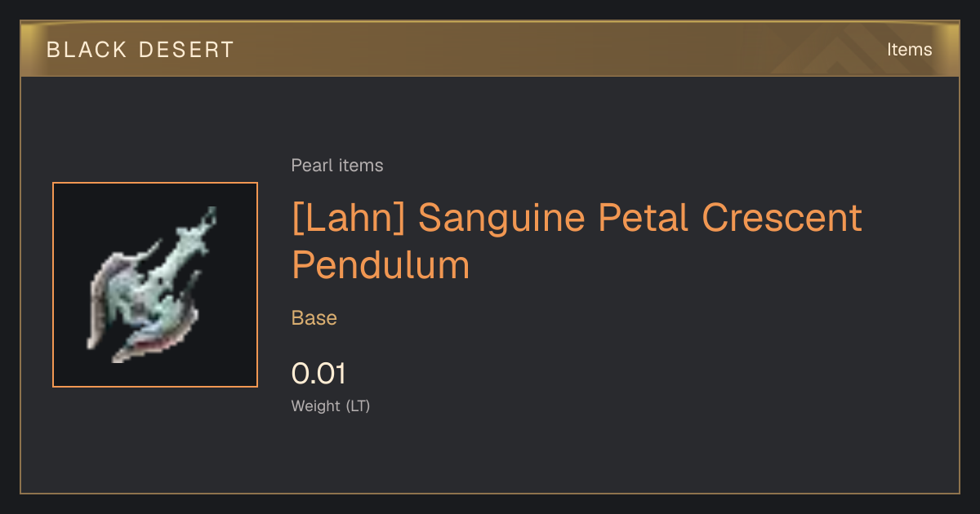Click the pendulum blade tip inside the thumbnail
The height and width of the screenshot is (514, 980).
[x=208, y=216]
